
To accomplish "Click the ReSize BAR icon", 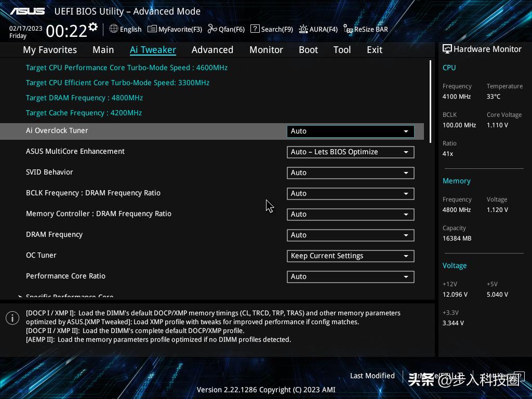I will tap(348, 29).
